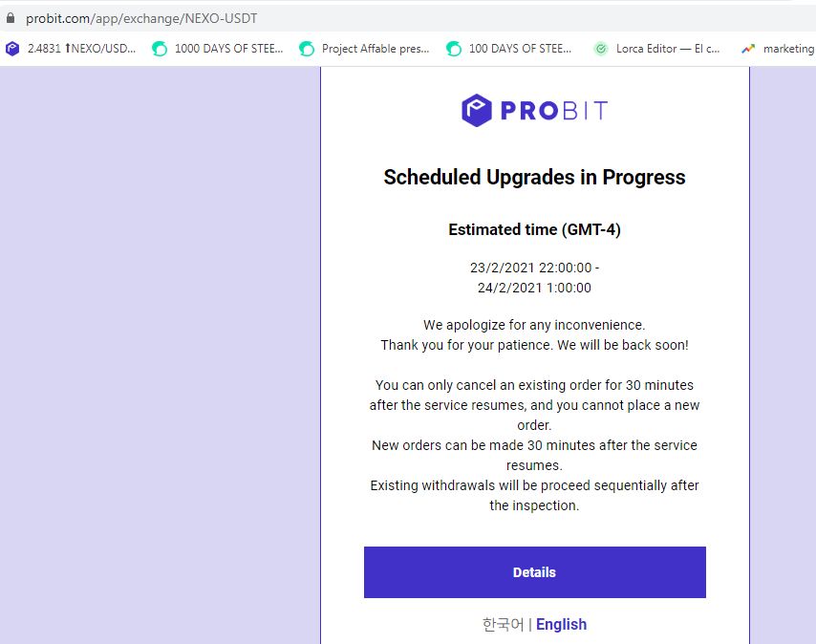Click the marketing bookmark chart icon
Image resolution: width=816 pixels, height=644 pixels.
[x=748, y=49]
